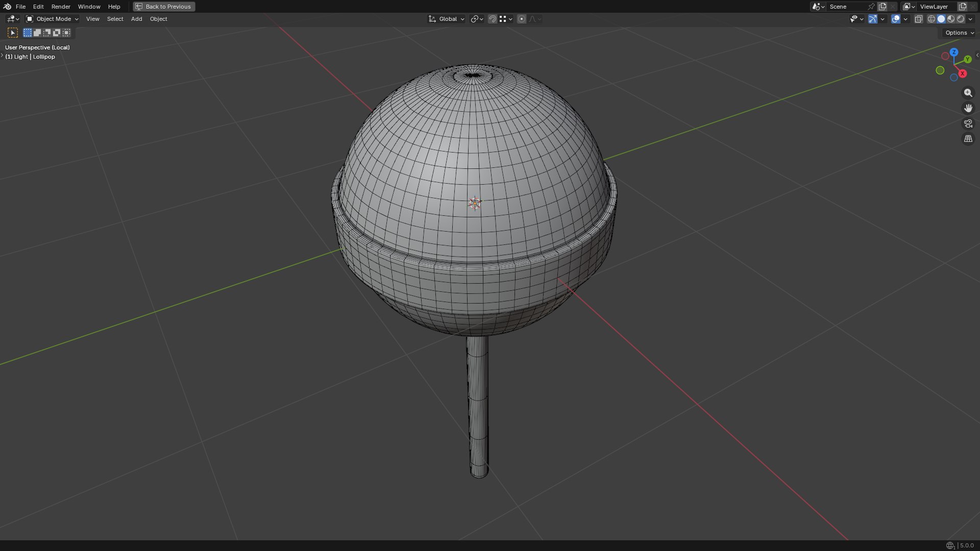Viewport: 980px width, 551px height.
Task: Click negative Y axis green circle gizmo
Action: pyautogui.click(x=940, y=70)
